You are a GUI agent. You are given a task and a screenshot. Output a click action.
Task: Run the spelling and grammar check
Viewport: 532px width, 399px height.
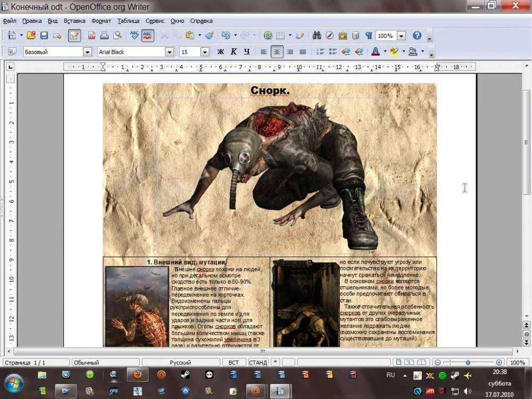point(134,36)
